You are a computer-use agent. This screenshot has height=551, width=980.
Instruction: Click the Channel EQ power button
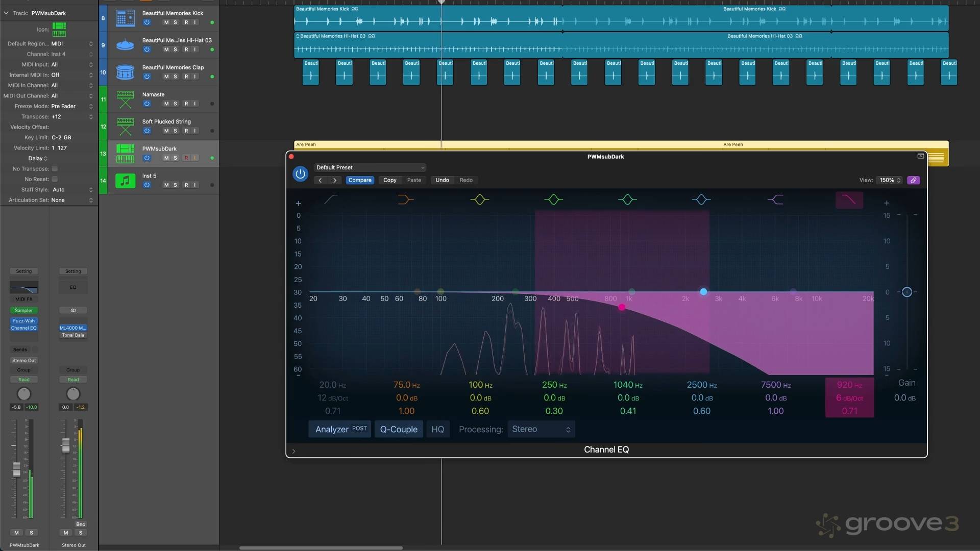(300, 174)
